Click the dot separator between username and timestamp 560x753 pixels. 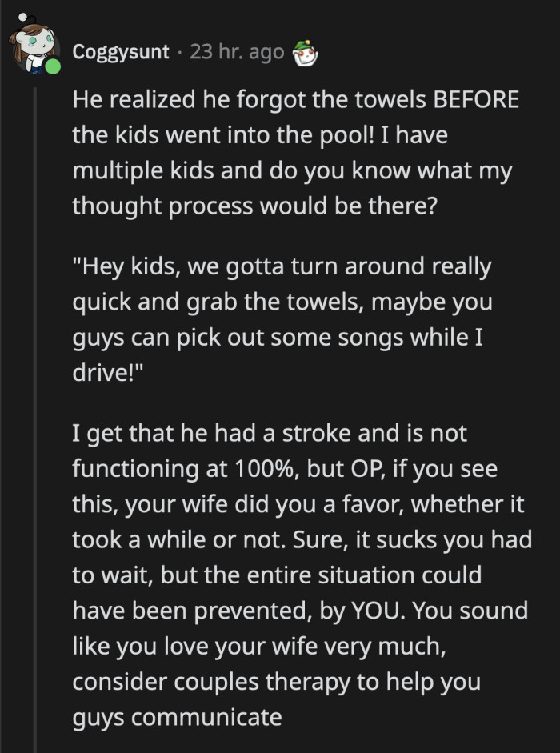click(x=182, y=50)
